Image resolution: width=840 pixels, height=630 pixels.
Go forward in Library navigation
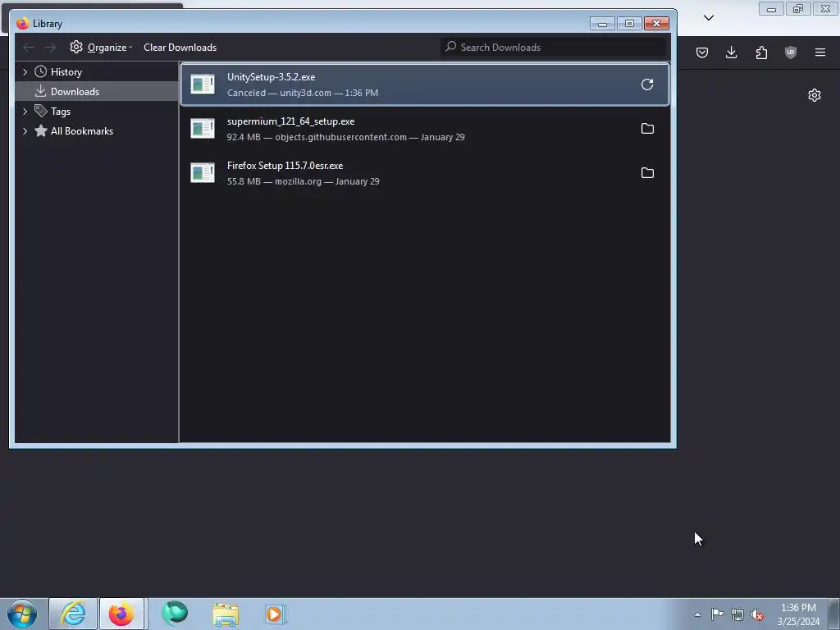click(x=50, y=48)
